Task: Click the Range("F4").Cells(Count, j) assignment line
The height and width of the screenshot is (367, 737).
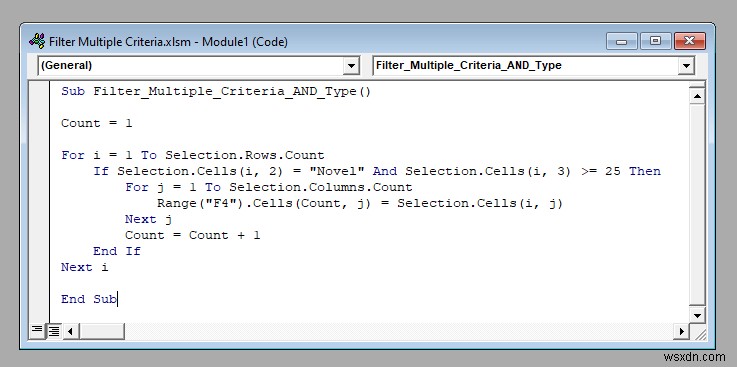Action: (360, 203)
